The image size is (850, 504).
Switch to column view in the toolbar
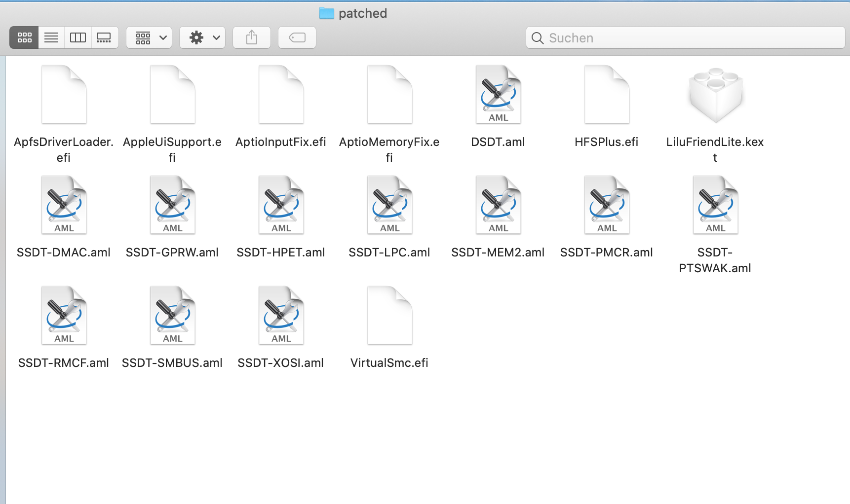point(78,37)
